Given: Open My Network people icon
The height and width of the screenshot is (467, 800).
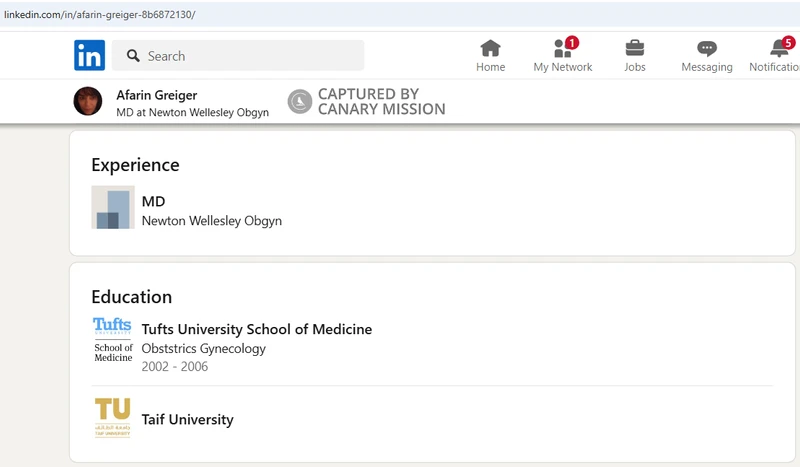Looking at the screenshot, I should (562, 48).
